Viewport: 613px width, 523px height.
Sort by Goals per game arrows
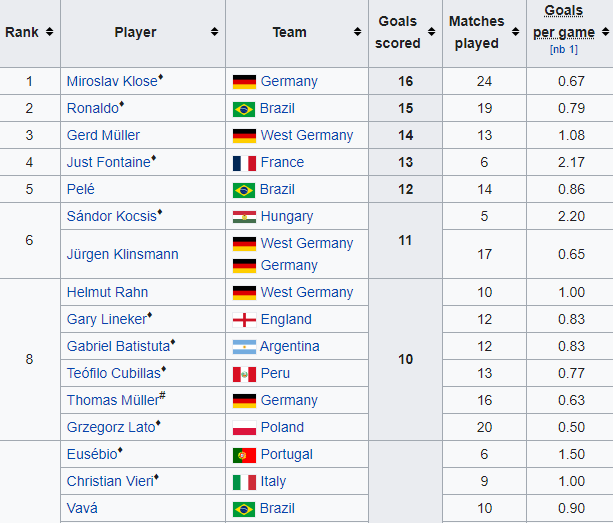(605, 32)
